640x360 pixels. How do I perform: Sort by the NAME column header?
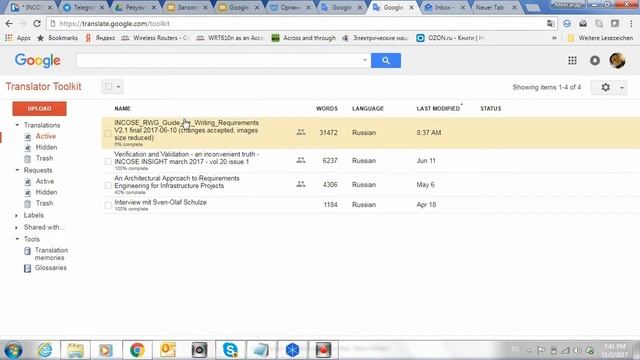[122, 109]
